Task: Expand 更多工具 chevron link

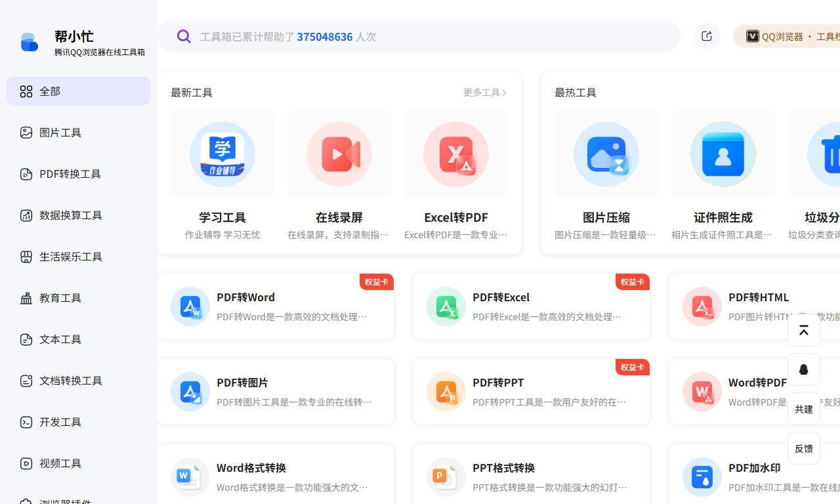Action: 486,93
